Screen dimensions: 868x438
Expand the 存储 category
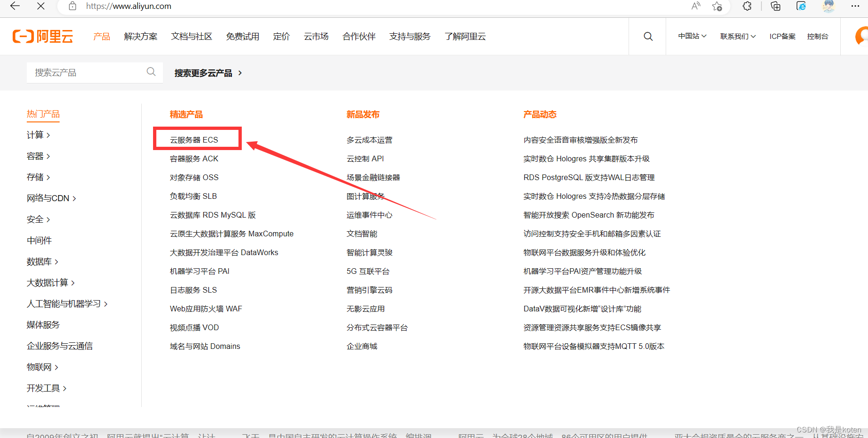(x=38, y=177)
